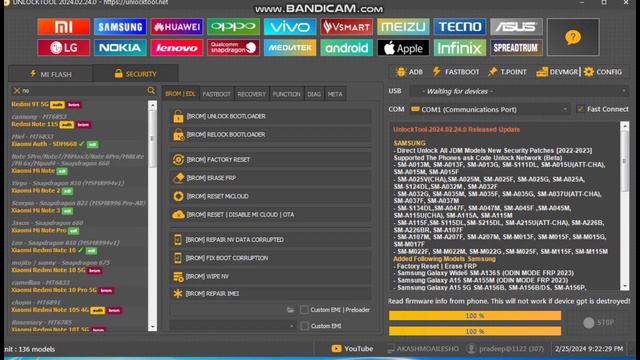Image resolution: width=640 pixels, height=360 pixels.
Task: Click the model search input field
Action: (84, 91)
